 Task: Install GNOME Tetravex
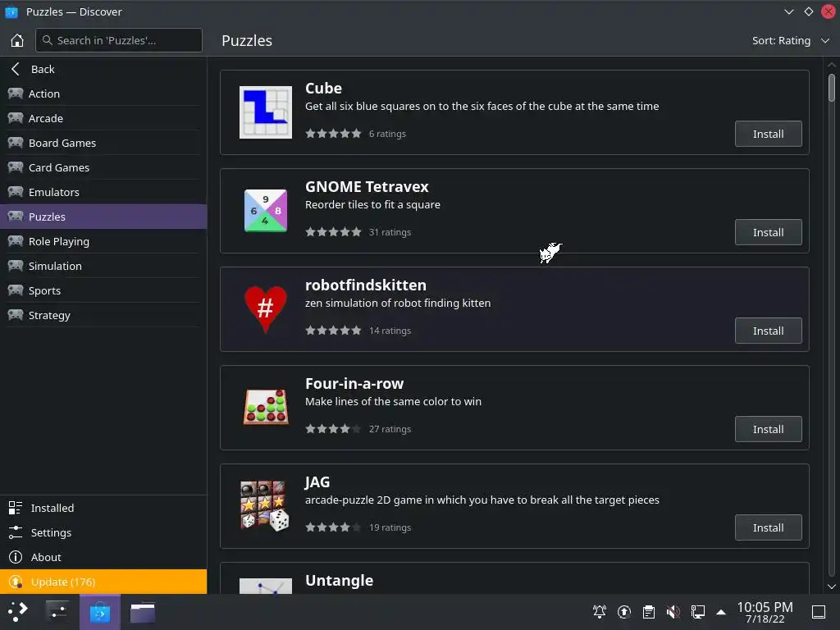tap(768, 232)
